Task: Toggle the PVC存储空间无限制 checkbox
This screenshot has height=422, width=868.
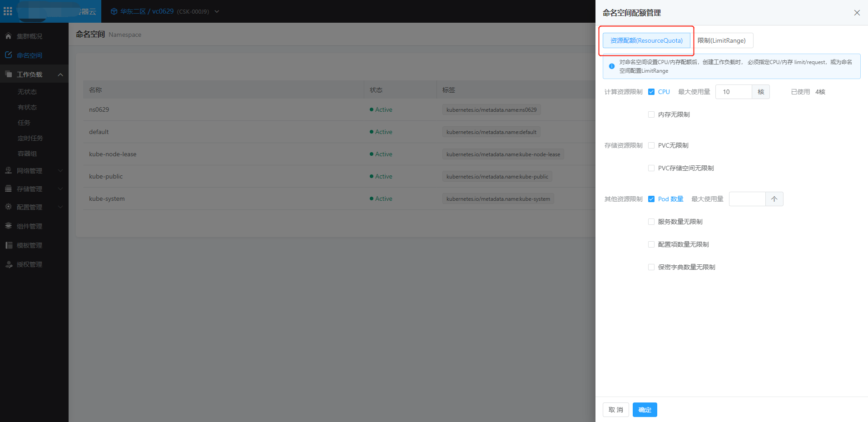Action: pyautogui.click(x=651, y=168)
